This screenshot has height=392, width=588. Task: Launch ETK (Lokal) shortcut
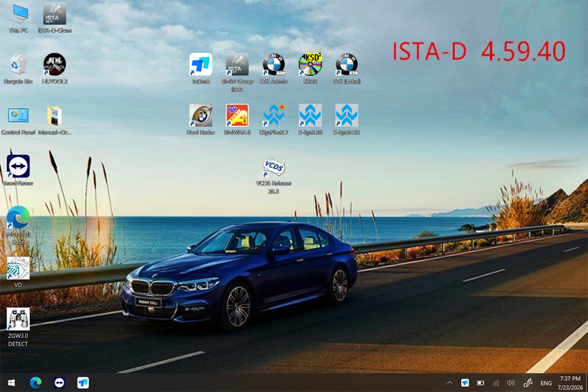(347, 69)
